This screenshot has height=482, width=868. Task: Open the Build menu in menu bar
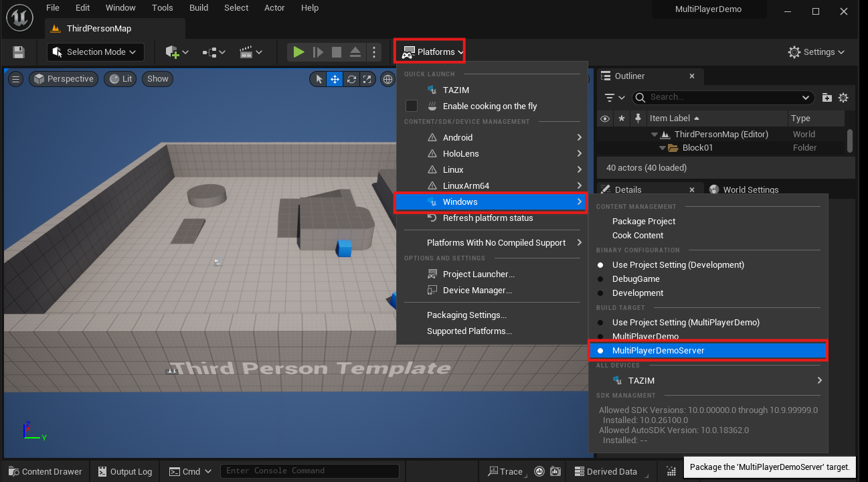199,8
